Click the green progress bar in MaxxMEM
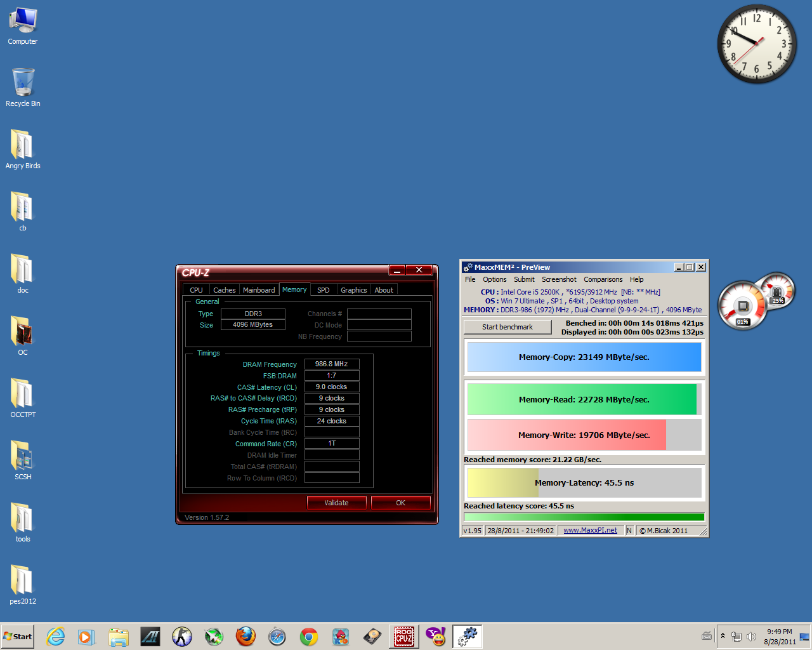 pos(584,517)
